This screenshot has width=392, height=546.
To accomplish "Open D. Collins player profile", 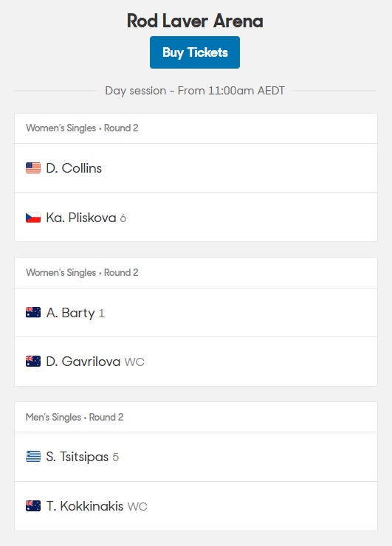I will pos(74,168).
